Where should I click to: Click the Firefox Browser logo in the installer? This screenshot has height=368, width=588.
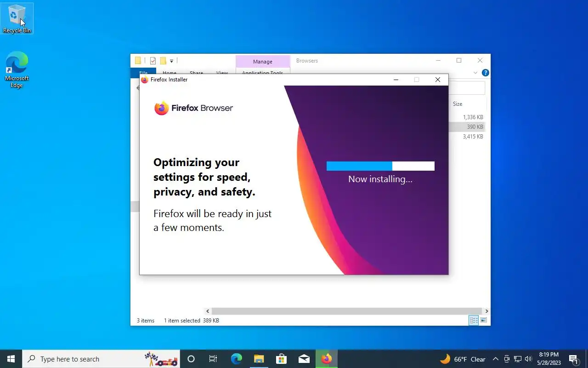[193, 108]
